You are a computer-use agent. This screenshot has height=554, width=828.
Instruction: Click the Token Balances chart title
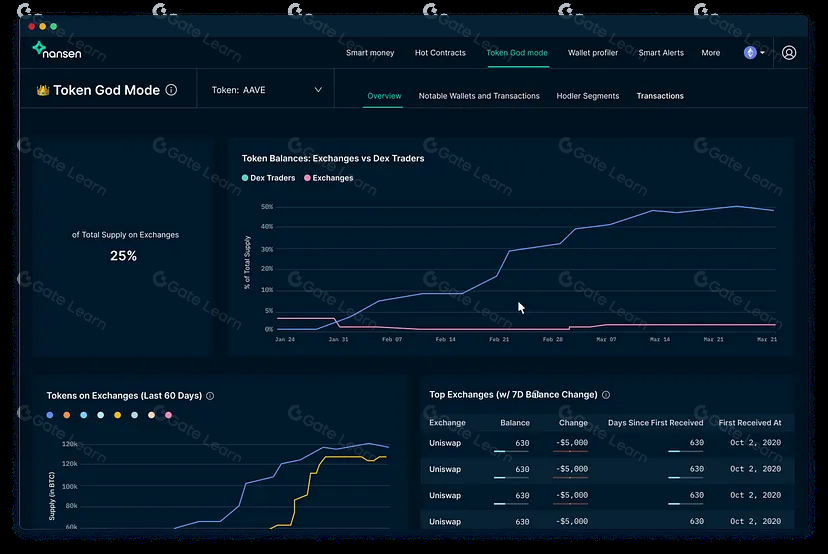point(333,158)
